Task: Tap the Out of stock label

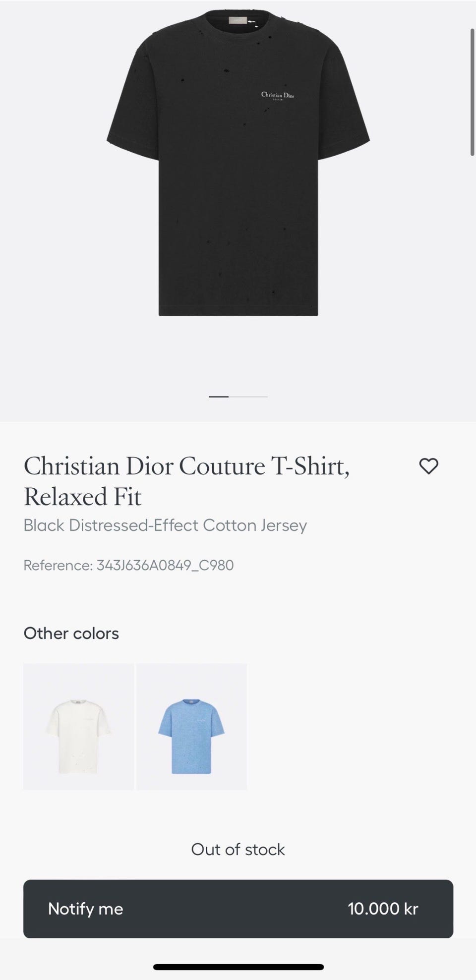Action: pos(238,849)
